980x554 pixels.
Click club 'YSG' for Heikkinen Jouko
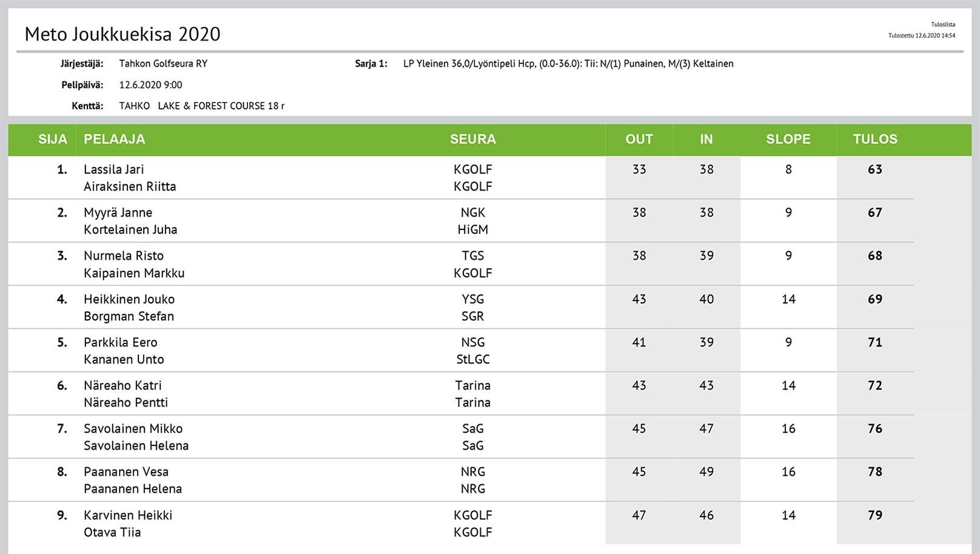tap(473, 299)
